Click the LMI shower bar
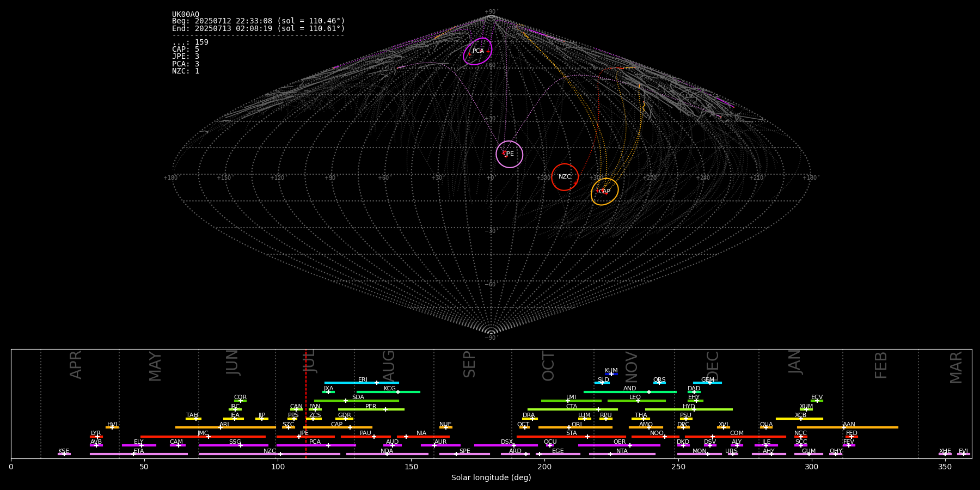Viewport: 980px width, 490px height. coord(571,401)
